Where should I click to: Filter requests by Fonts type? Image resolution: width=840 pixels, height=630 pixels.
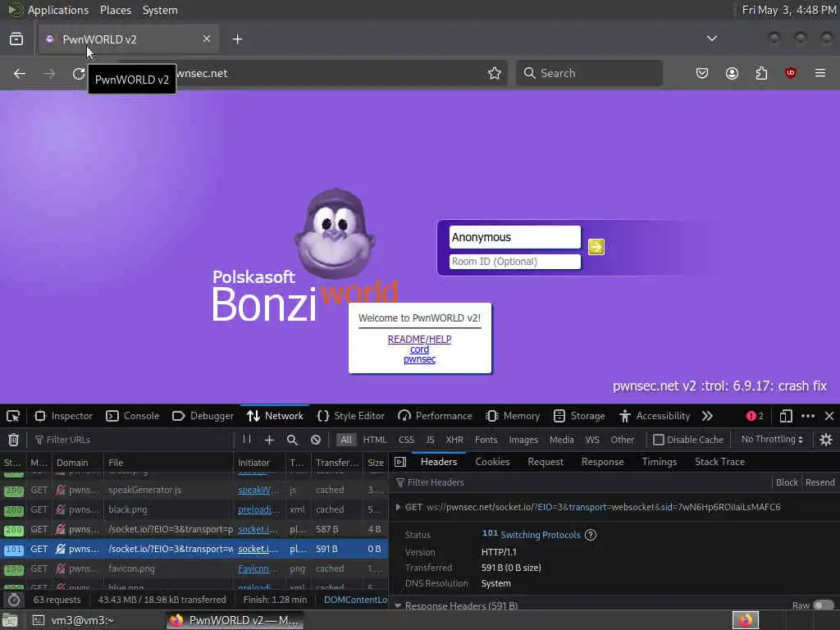486,440
